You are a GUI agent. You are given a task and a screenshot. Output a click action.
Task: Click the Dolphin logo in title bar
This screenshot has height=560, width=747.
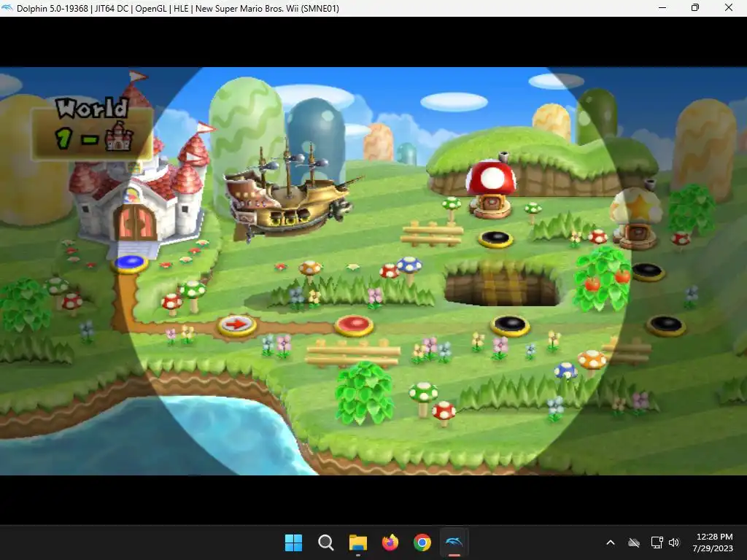7,8
